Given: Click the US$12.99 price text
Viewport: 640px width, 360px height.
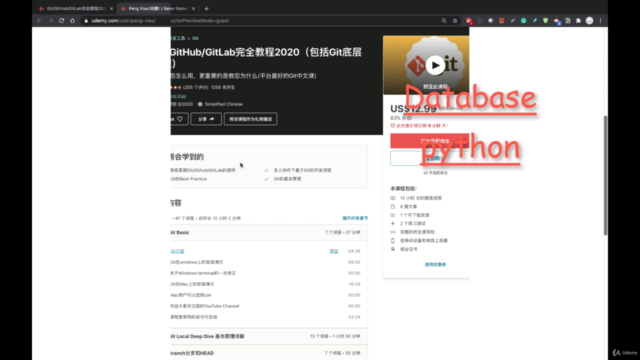Looking at the screenshot, I should coord(413,109).
